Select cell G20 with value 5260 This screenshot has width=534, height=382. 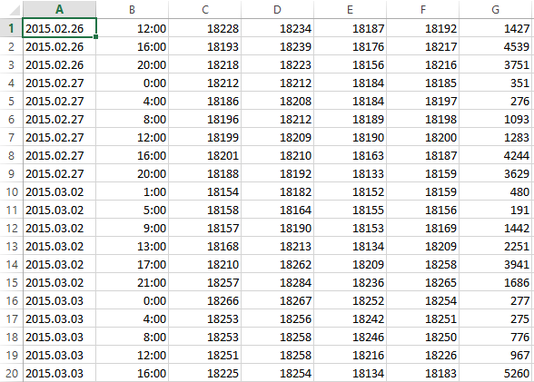(496, 373)
